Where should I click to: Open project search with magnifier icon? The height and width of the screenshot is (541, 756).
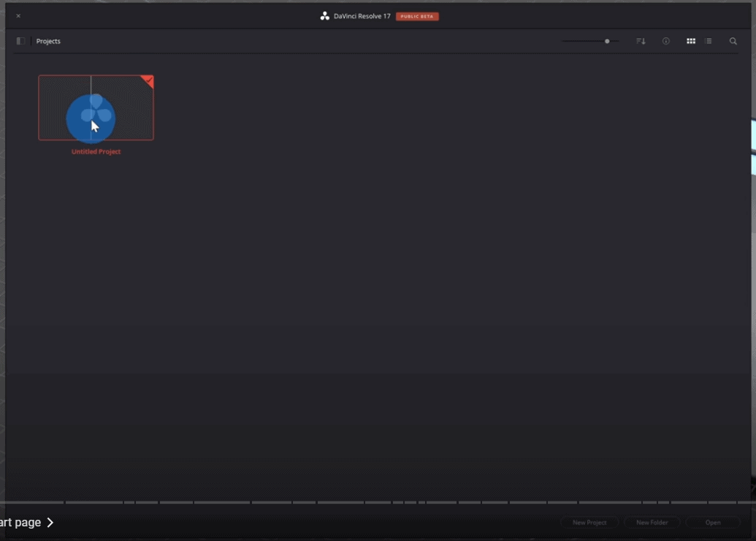pyautogui.click(x=733, y=41)
